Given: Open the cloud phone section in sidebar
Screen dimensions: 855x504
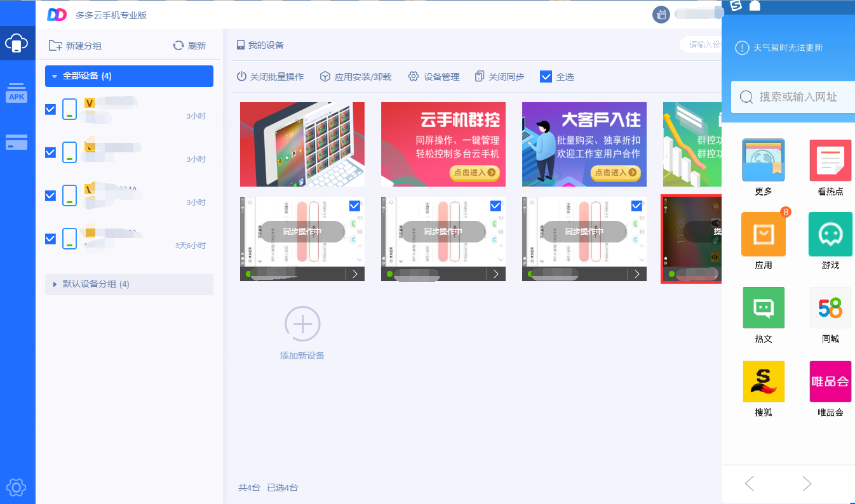Looking at the screenshot, I should tap(17, 43).
